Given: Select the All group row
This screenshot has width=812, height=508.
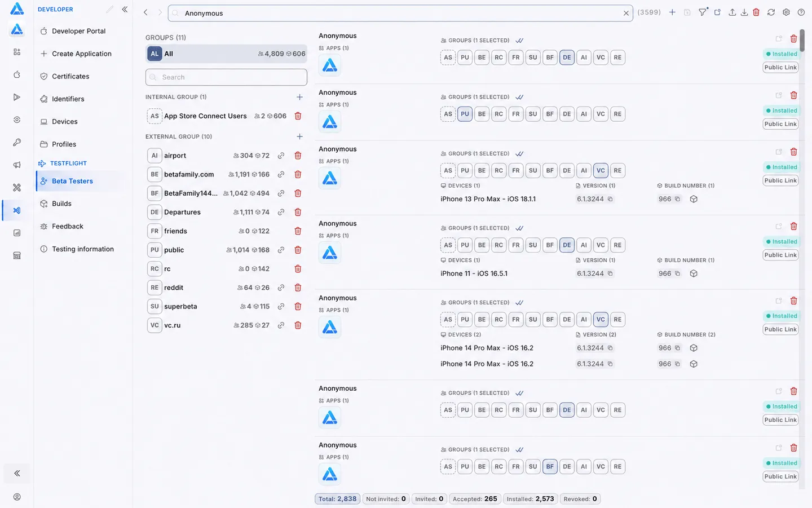Looking at the screenshot, I should [x=226, y=54].
